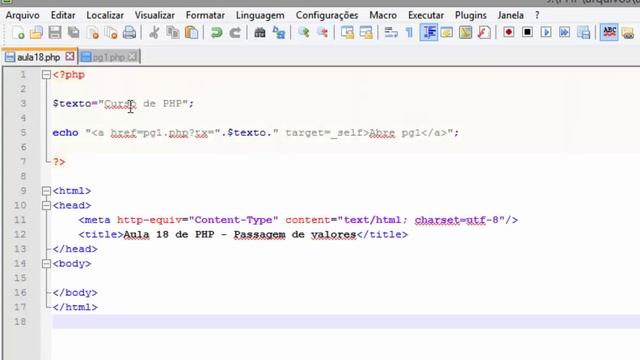This screenshot has width=640, height=360.
Task: Cut selection with the scissors icon
Action: [154, 32]
